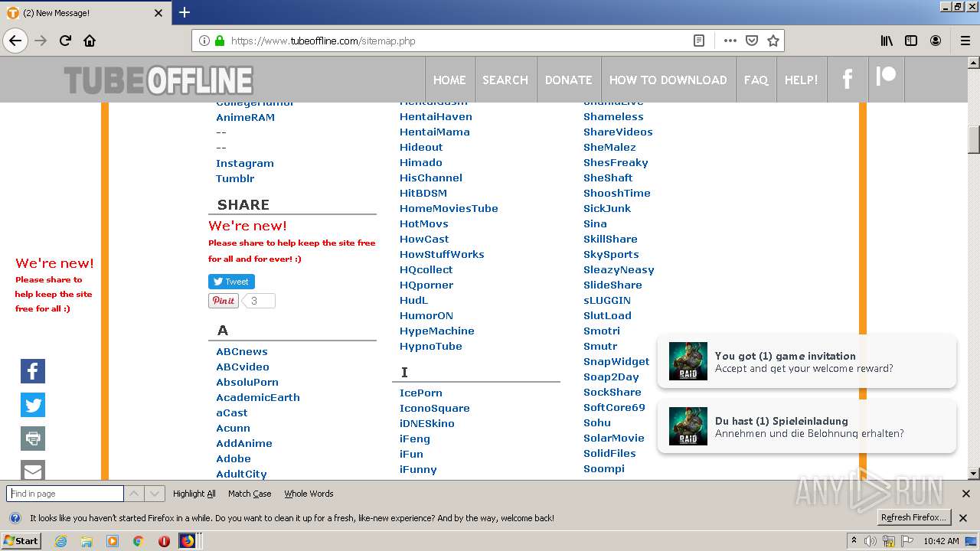Open the SkySports link
This screenshot has height=551, width=980.
coord(611,254)
